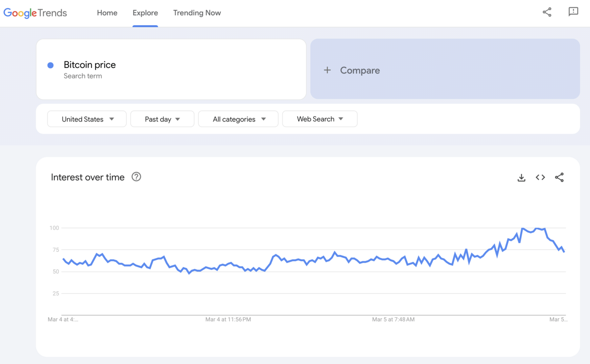This screenshot has height=364, width=590.
Task: Share the Interest over time chart
Action: click(560, 177)
